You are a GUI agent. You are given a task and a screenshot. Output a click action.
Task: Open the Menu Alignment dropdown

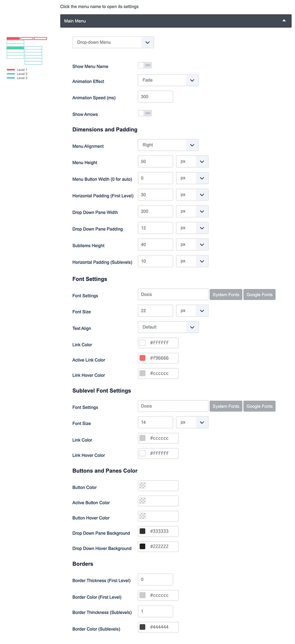click(168, 145)
